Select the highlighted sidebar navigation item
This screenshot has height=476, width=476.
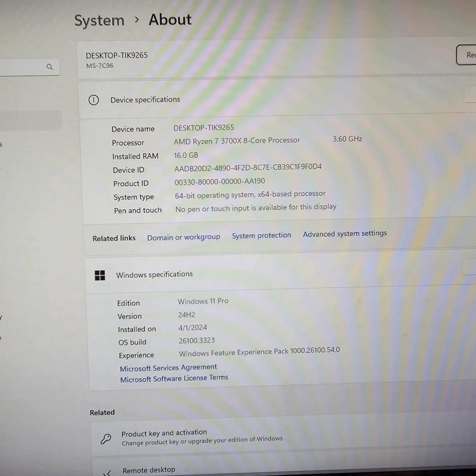pos(31,120)
